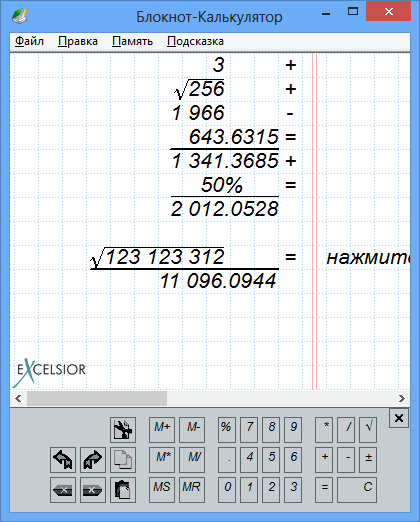420x522 pixels.
Task: Click the M* memory multiply button
Action: point(162,460)
